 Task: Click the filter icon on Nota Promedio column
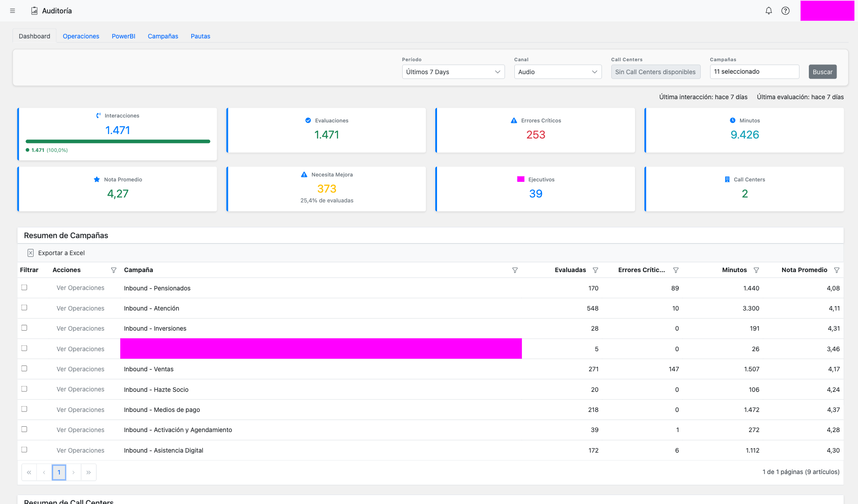point(837,270)
